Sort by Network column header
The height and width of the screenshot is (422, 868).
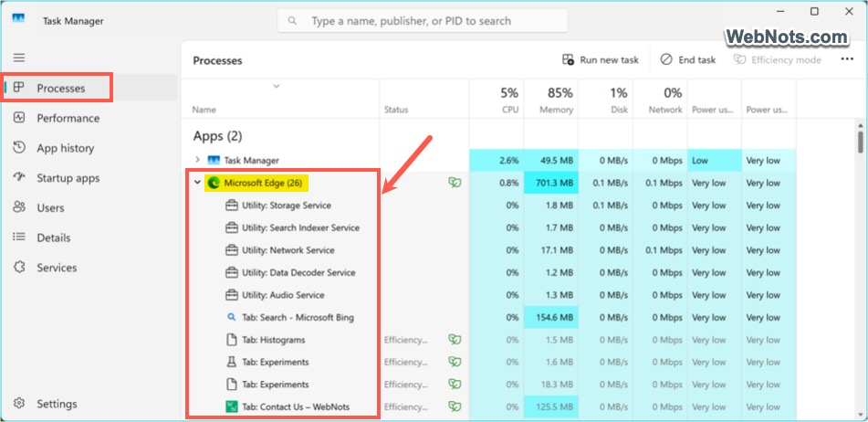660,100
